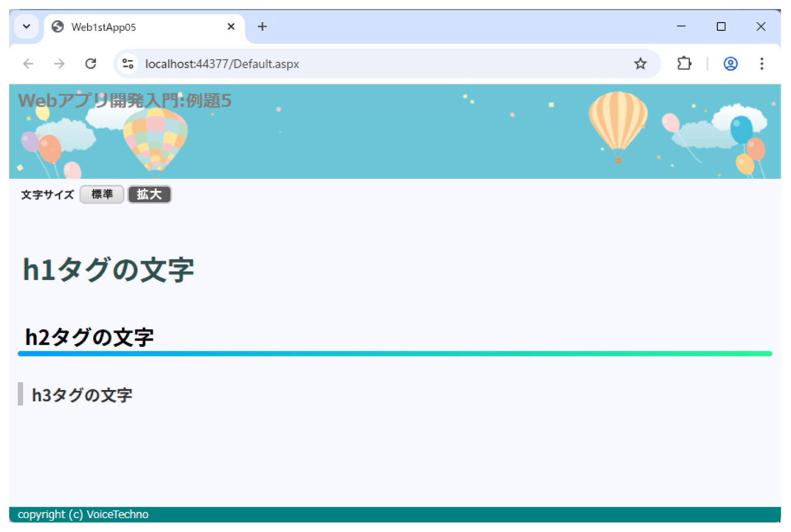Open the tab search chevron dropdown
The image size is (791, 532).
tap(27, 27)
